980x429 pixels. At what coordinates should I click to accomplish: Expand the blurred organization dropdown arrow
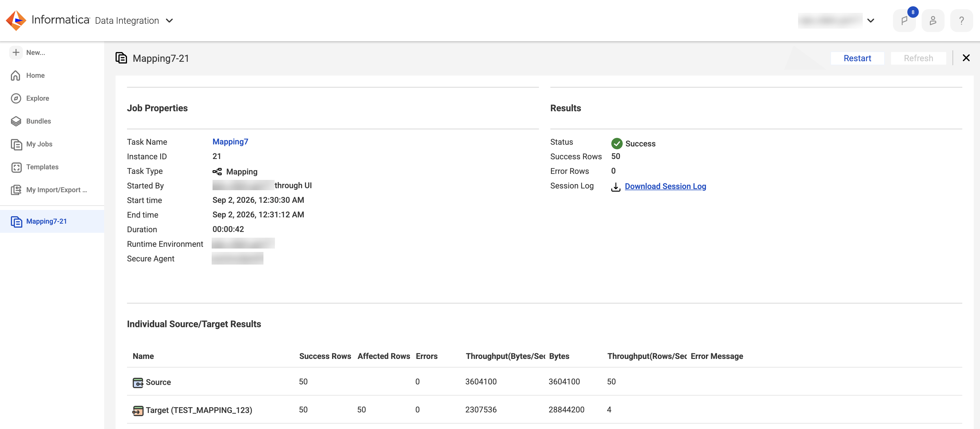pyautogui.click(x=871, y=21)
